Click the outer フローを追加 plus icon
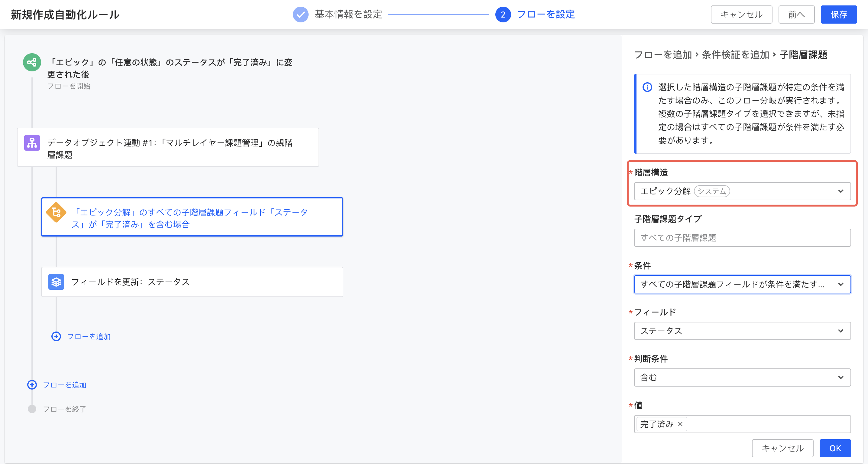This screenshot has height=464, width=868. (x=32, y=385)
